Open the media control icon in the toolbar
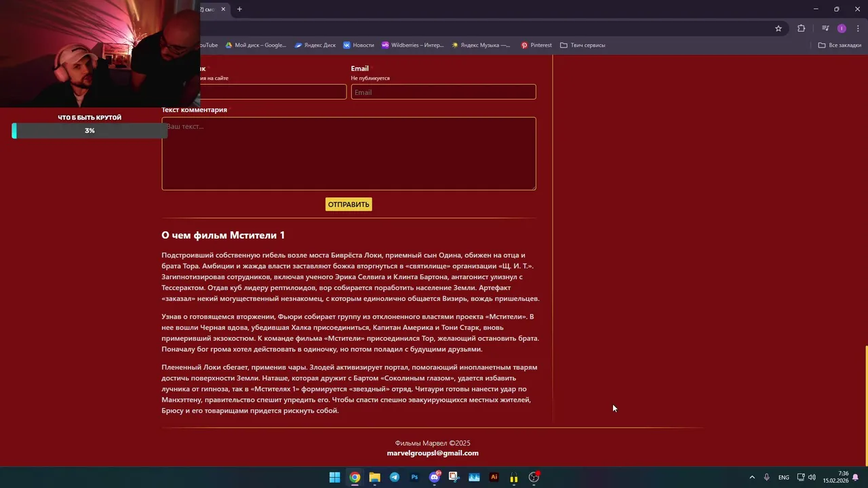 pos(825,28)
